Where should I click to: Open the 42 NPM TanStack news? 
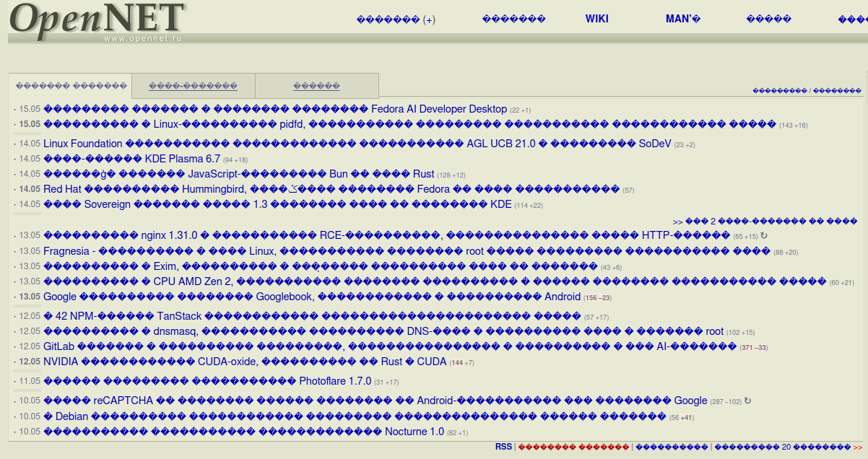coord(312,316)
